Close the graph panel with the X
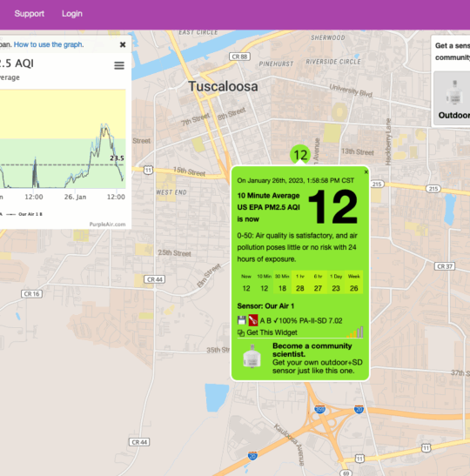The height and width of the screenshot is (476, 470). click(123, 44)
